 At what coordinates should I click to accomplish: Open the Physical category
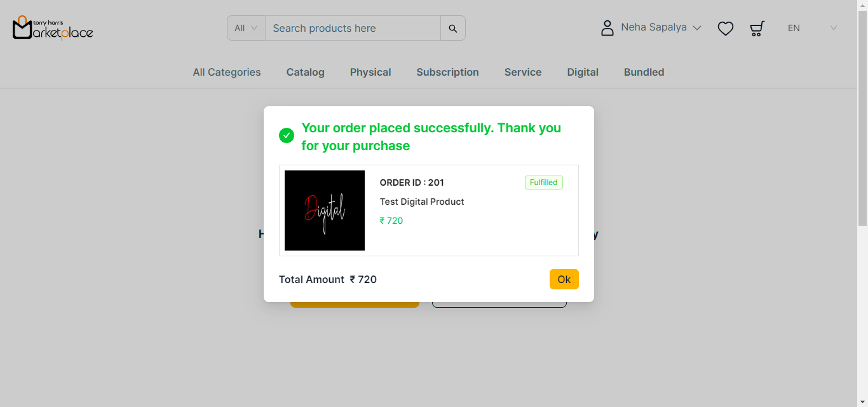click(x=370, y=72)
